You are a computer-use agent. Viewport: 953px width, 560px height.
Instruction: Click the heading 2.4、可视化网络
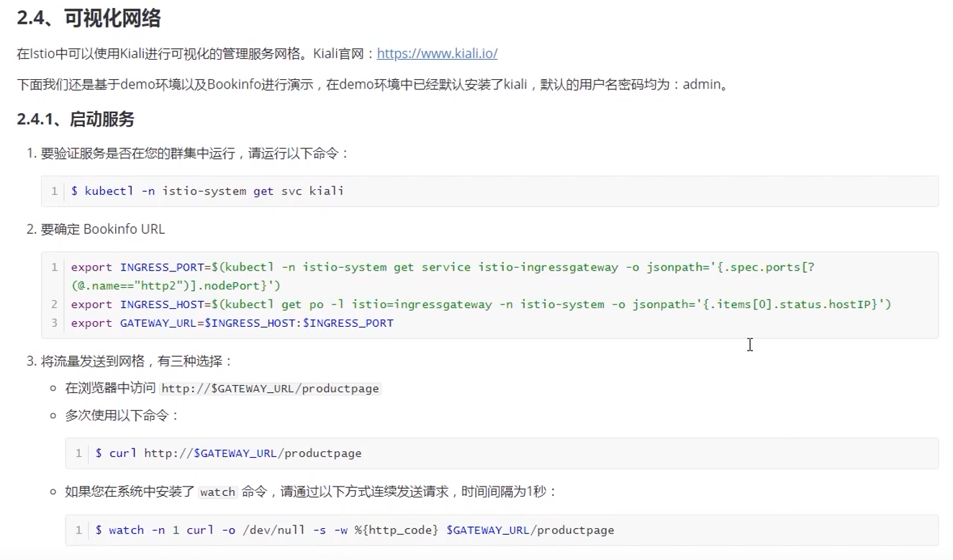[89, 19]
